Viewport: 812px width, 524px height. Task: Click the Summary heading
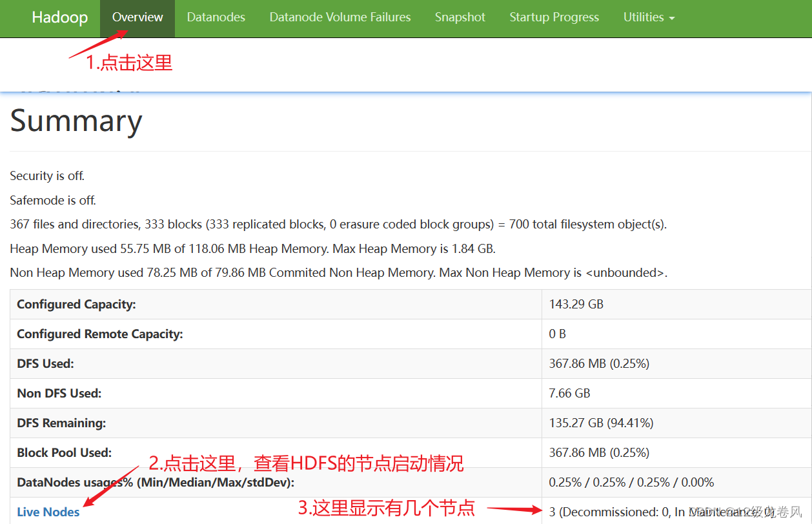[76, 121]
